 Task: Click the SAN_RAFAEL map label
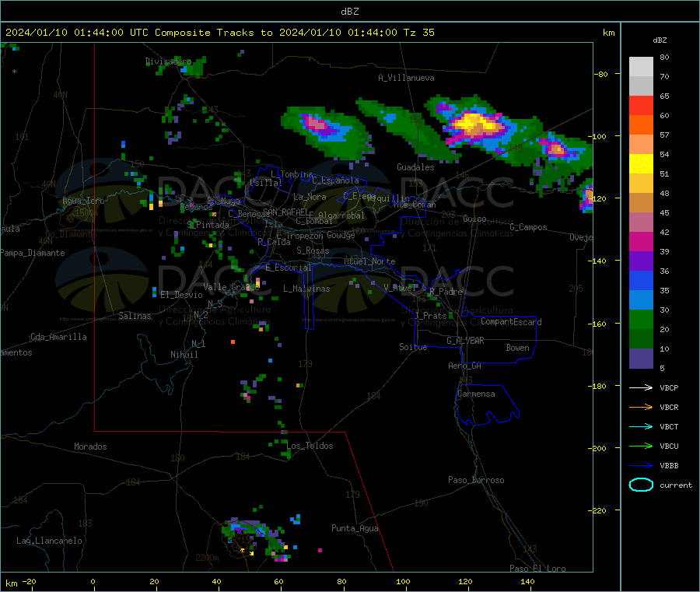[x=285, y=212]
